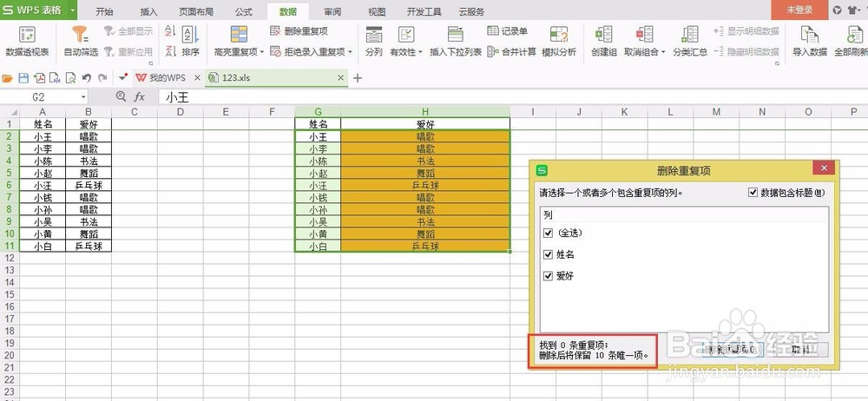Click the Name Box showing G2
The height and width of the screenshot is (401, 868).
[x=38, y=97]
